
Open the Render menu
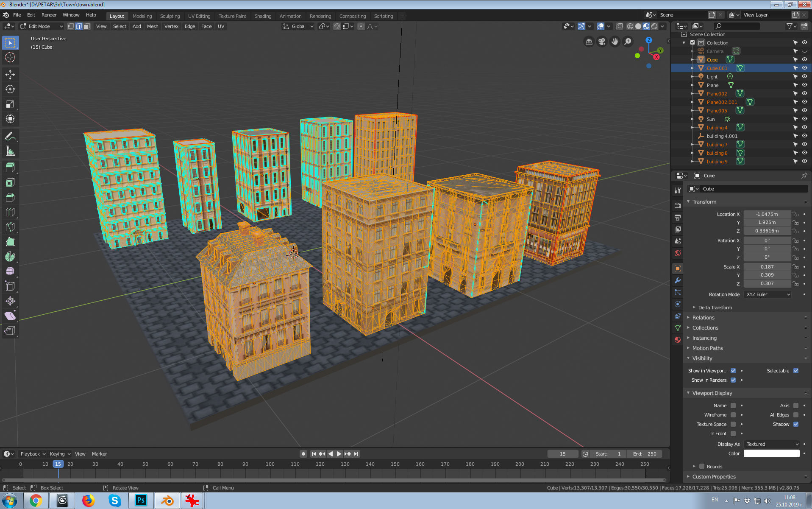tap(49, 15)
